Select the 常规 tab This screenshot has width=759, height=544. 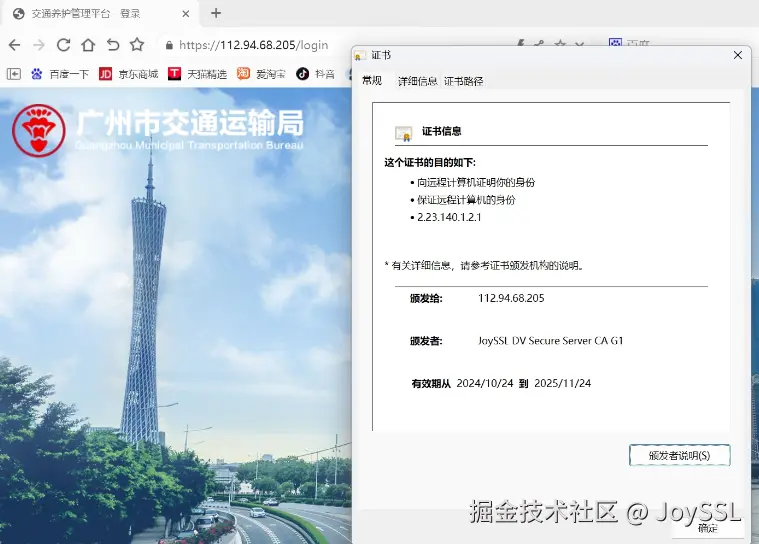coord(372,80)
